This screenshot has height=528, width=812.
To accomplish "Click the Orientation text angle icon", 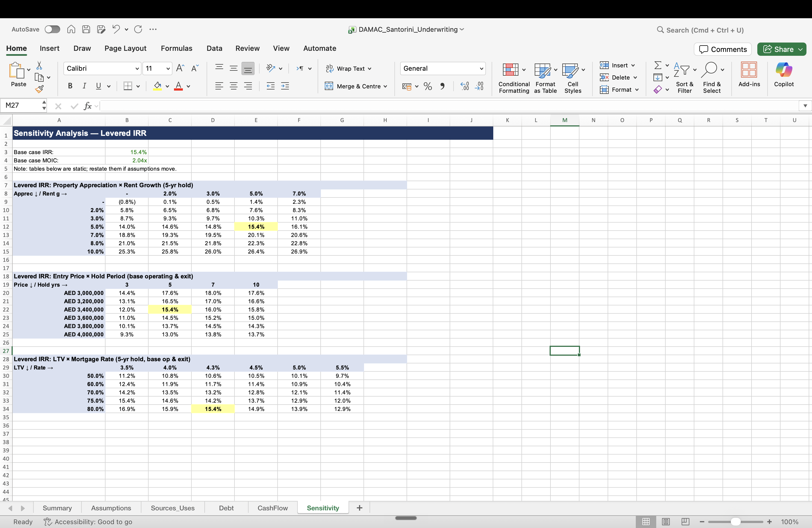I will [271, 68].
